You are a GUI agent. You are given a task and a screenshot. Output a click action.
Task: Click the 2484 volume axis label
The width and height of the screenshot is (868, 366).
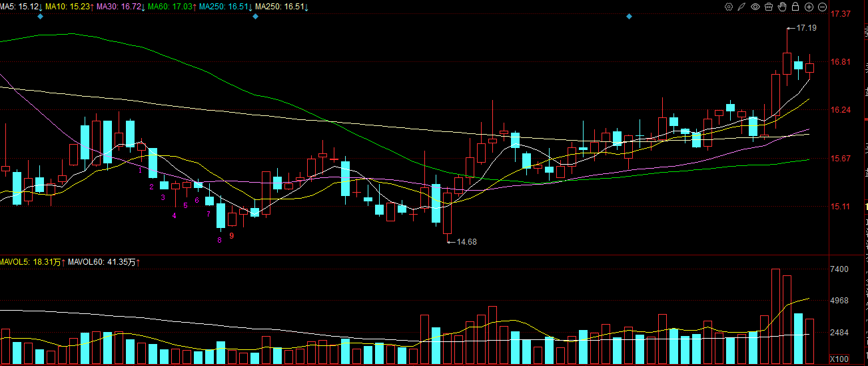point(840,333)
